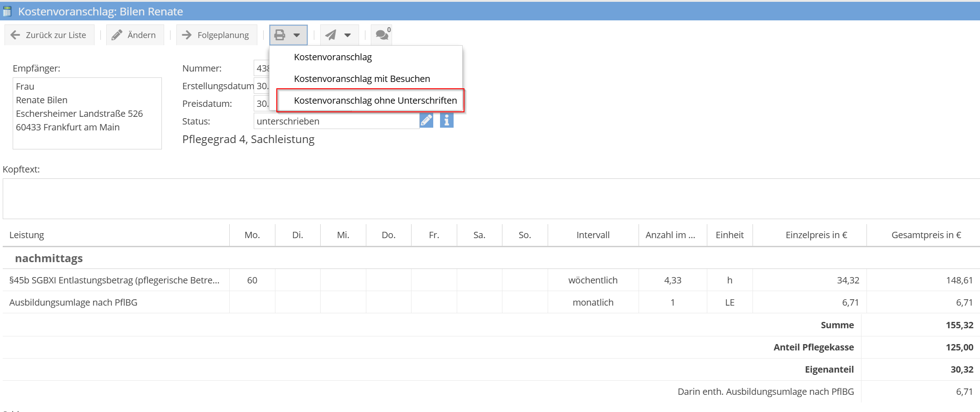Choose Kostenvoranschlag ohne Unterschriften
Viewport: 980px width, 412px height.
375,101
